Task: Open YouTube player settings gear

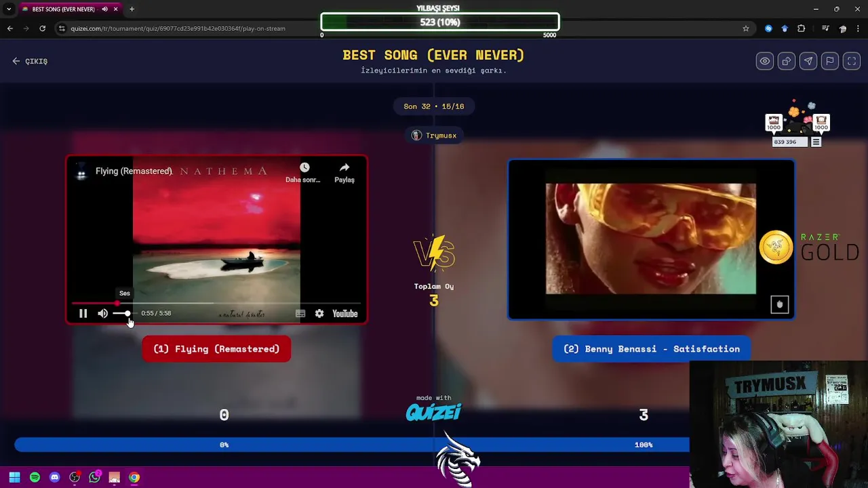Action: pyautogui.click(x=319, y=313)
